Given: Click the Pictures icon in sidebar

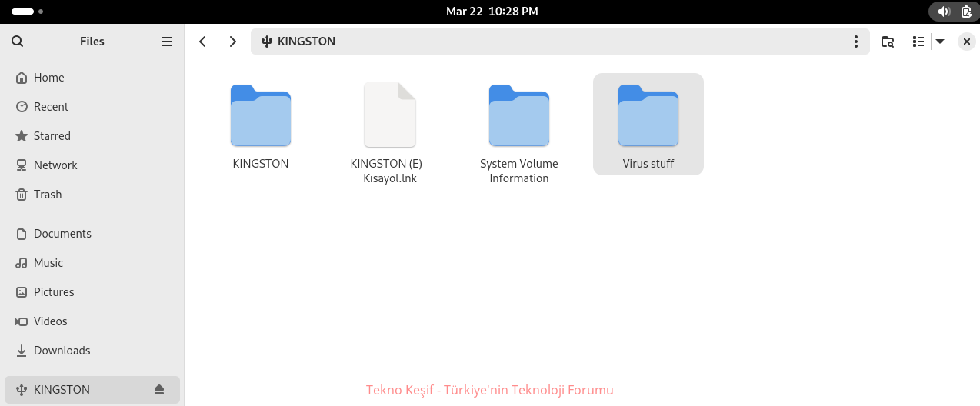Looking at the screenshot, I should (22, 292).
